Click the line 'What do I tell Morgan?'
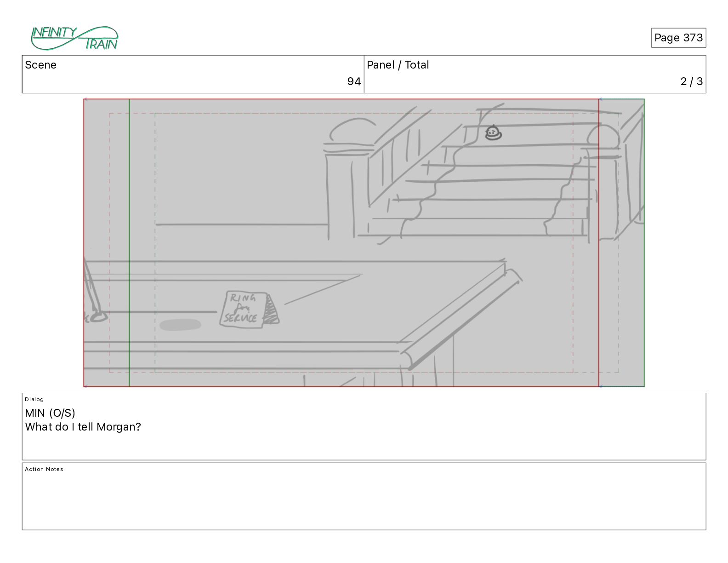 tap(83, 427)
